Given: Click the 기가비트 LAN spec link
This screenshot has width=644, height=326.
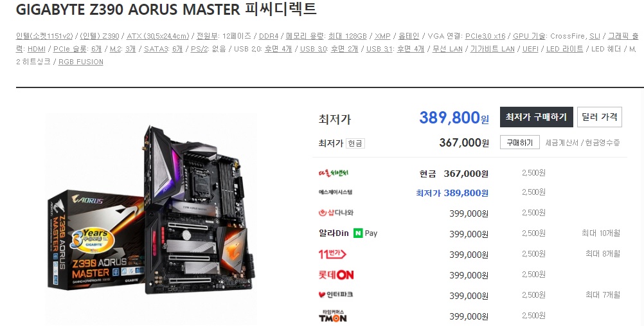Looking at the screenshot, I should (x=492, y=49).
